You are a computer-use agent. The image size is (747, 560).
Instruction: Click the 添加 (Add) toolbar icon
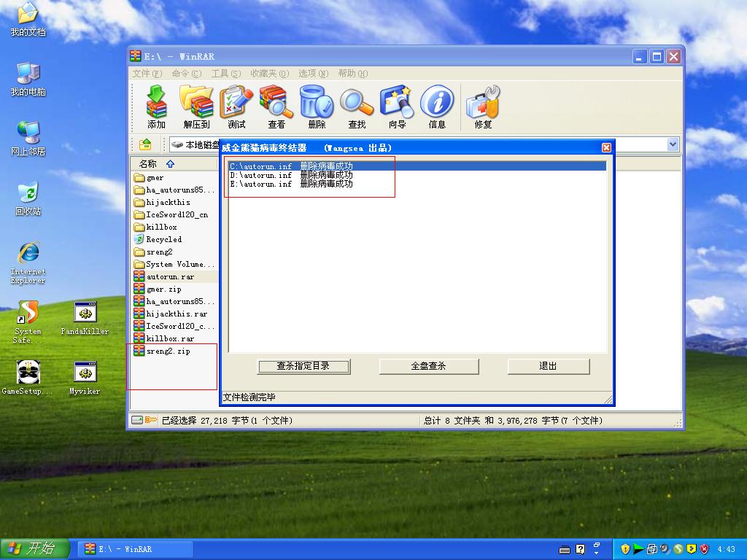pos(156,106)
